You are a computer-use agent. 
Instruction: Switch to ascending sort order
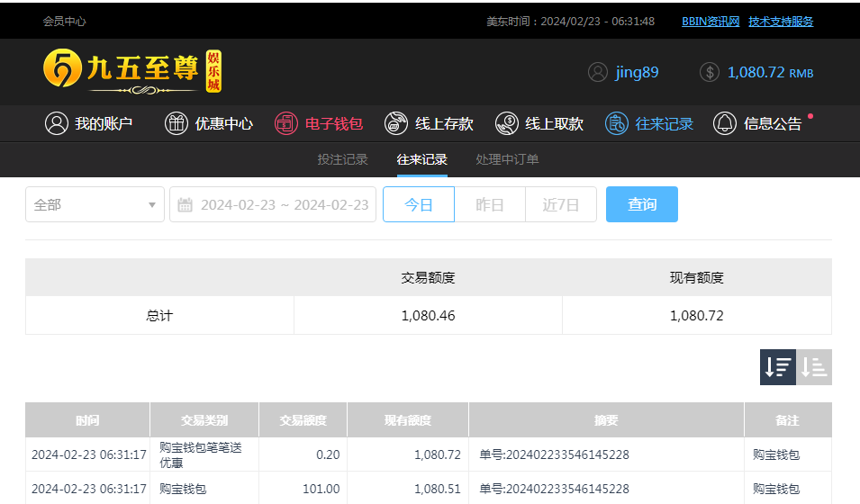[x=814, y=367]
